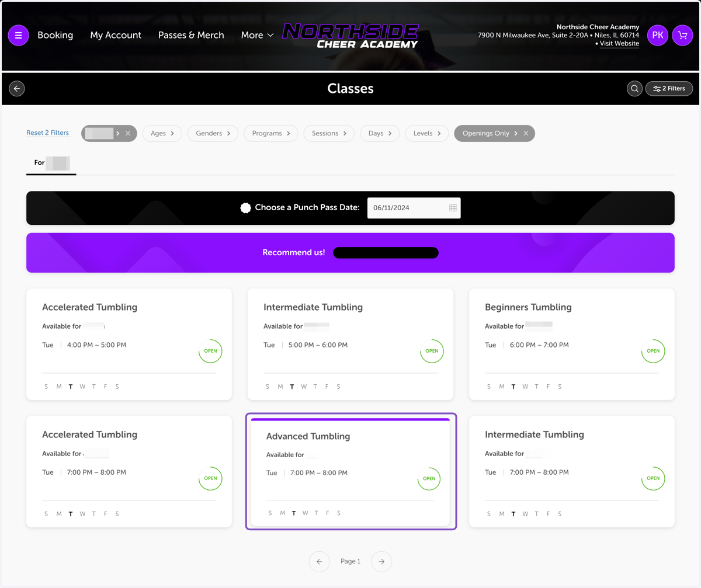The width and height of the screenshot is (701, 588).
Task: Click the black button in Recommend us banner
Action: pos(386,253)
